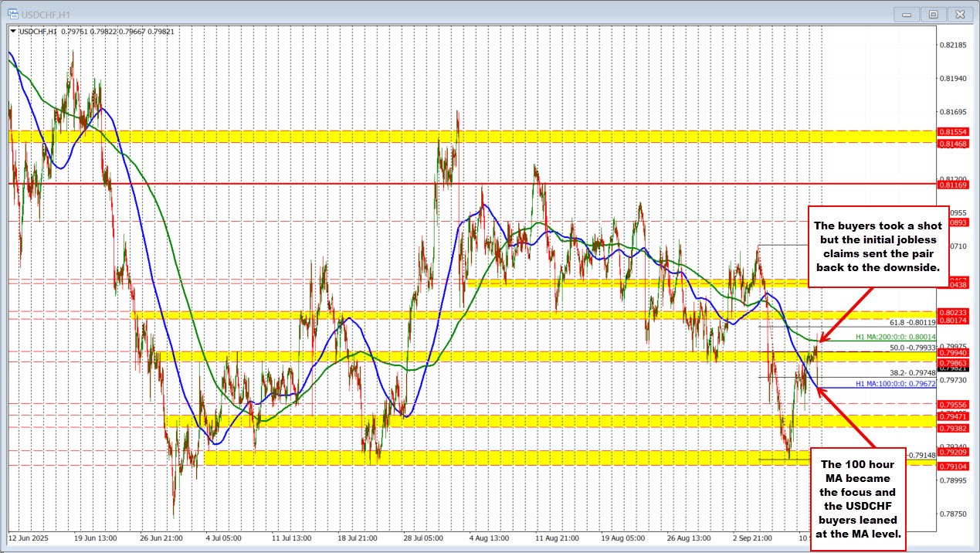Select the red 0.81169 price level tag

coord(952,185)
